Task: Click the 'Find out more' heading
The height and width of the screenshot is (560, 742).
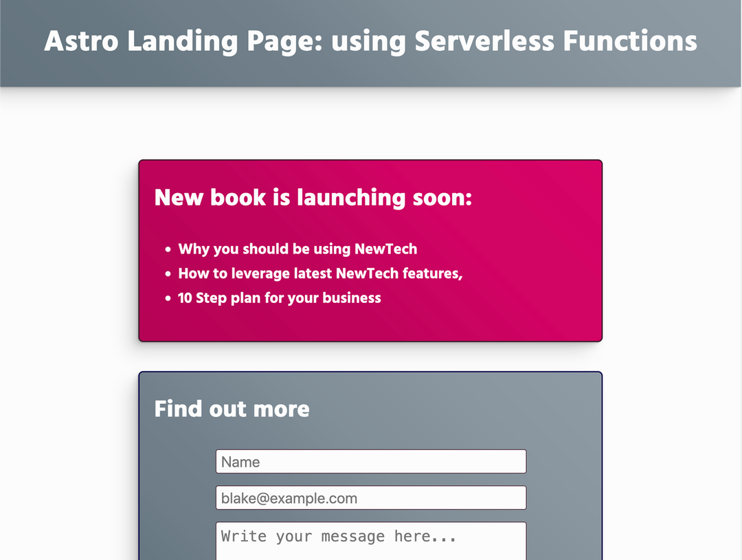Action: point(232,409)
